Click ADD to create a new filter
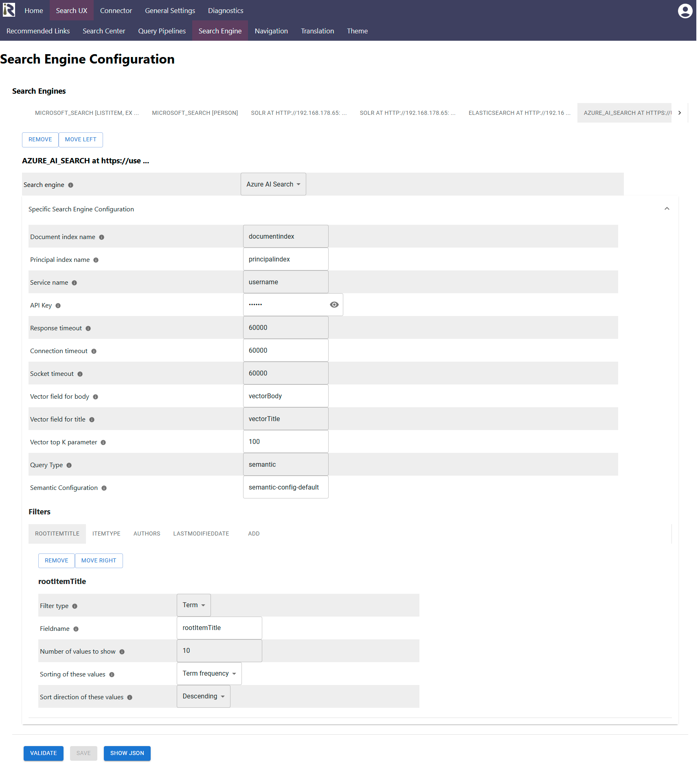Screen dimensions: 700x764 [254, 534]
